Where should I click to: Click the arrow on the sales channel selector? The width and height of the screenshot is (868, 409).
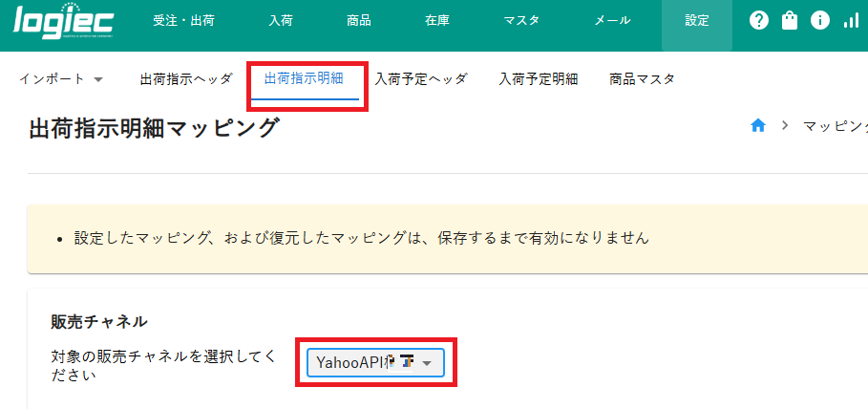427,363
